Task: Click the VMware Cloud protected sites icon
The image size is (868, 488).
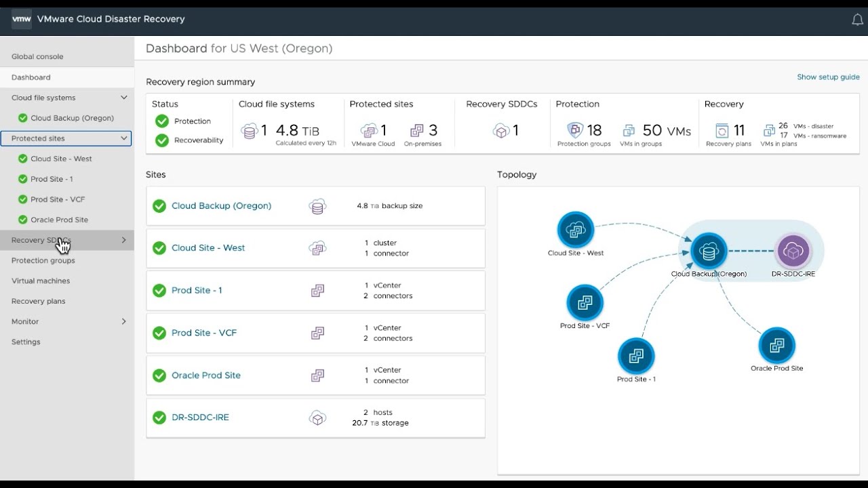Action: [369, 130]
